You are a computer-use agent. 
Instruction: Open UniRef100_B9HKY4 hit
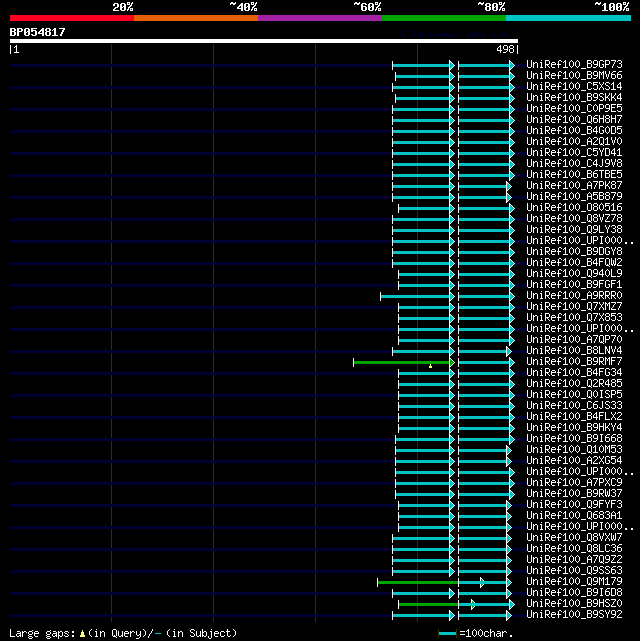pyautogui.click(x=574, y=428)
